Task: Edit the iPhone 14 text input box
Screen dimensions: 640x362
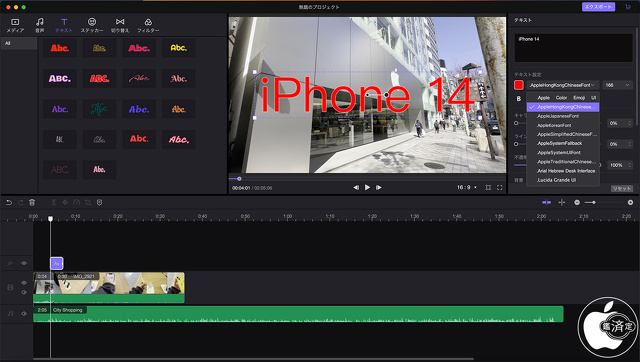Action: point(573,48)
